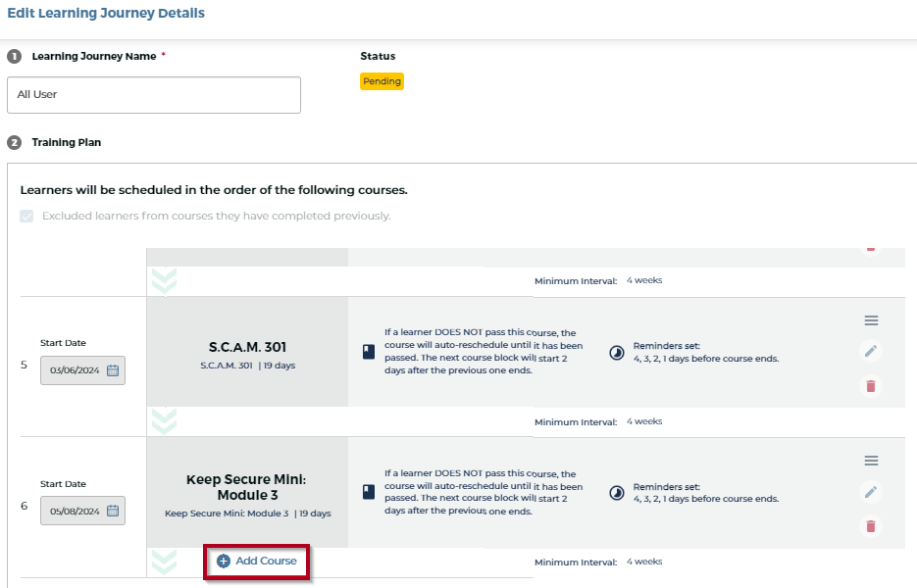The image size is (917, 588).
Task: Click Minimum Interval 4 weeks below Keep Secure Mini
Action: click(x=598, y=562)
